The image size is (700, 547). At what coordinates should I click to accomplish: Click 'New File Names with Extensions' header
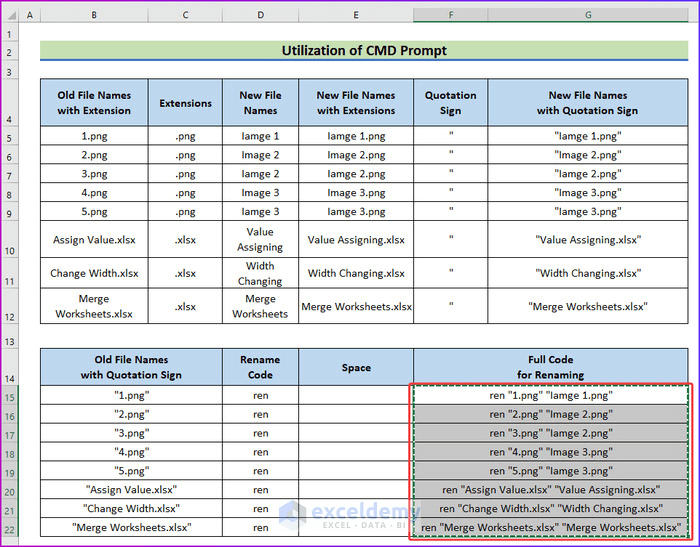click(x=356, y=103)
